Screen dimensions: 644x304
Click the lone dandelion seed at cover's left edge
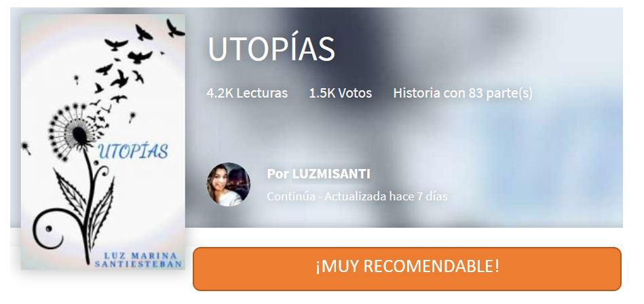coord(26,147)
